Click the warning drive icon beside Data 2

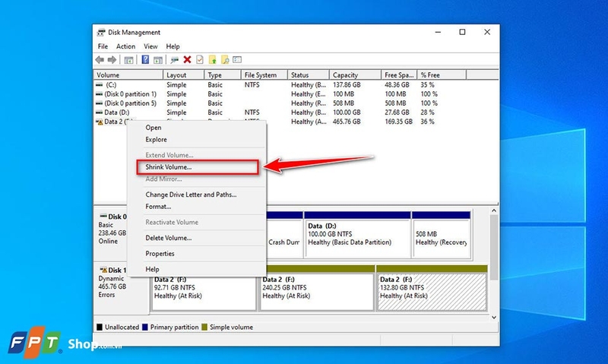[x=100, y=122]
